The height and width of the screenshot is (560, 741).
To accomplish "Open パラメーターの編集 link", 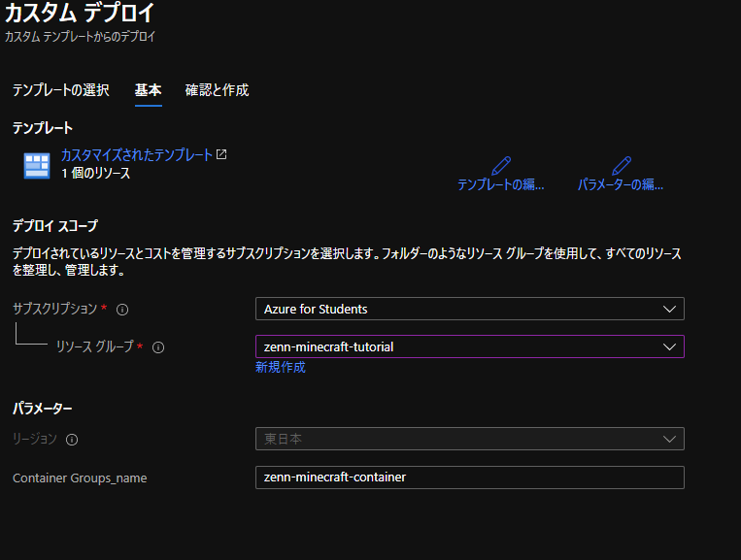I will [621, 184].
